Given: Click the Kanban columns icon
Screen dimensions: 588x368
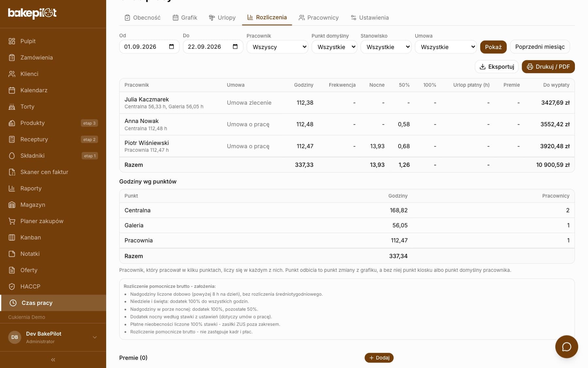Looking at the screenshot, I should (x=12, y=237).
